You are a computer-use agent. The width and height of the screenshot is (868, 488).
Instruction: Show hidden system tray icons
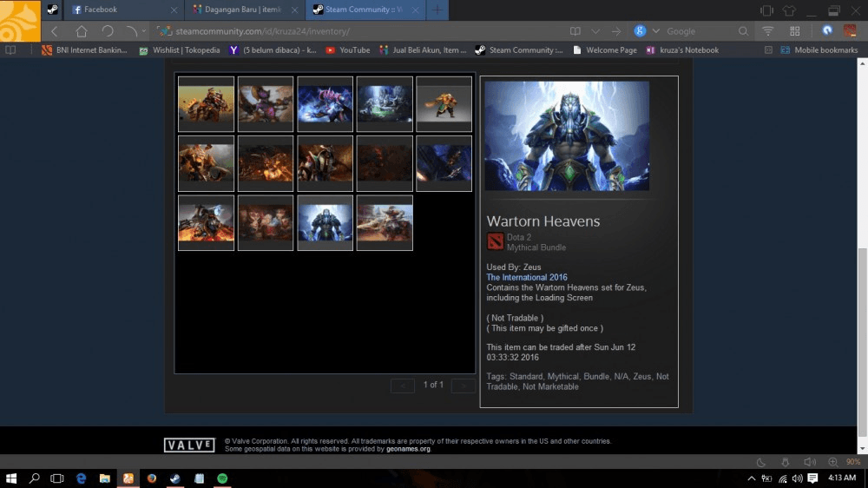point(751,478)
